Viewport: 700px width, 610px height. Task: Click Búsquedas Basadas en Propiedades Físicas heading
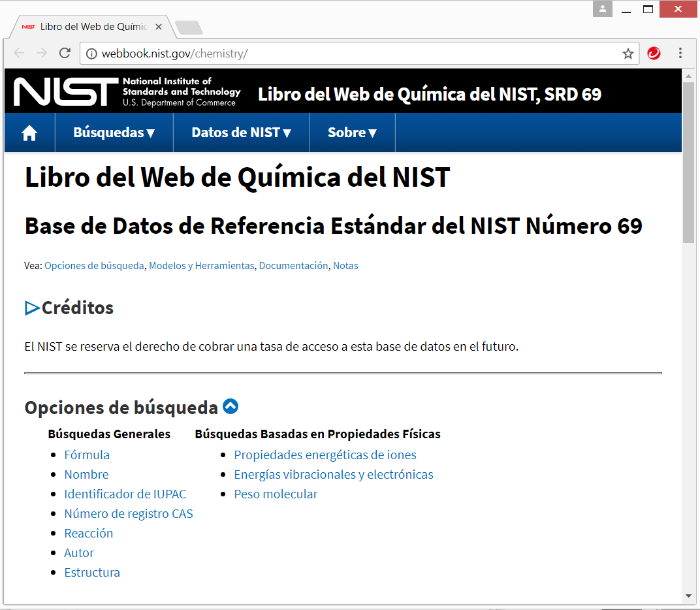317,434
